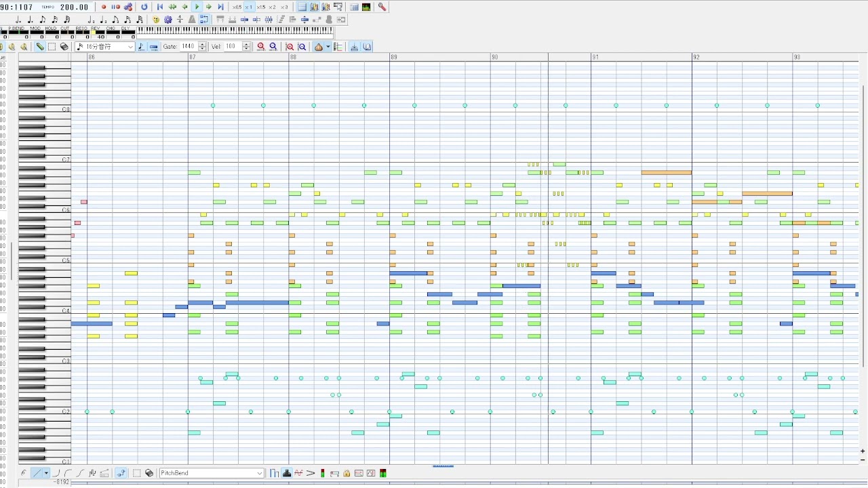Open the PitchBend controller dropdown
The height and width of the screenshot is (488, 868).
pos(212,473)
